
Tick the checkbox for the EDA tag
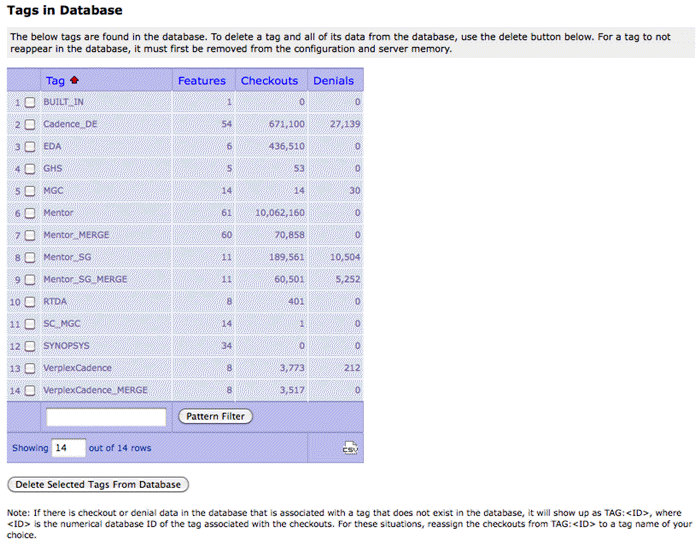coord(30,147)
